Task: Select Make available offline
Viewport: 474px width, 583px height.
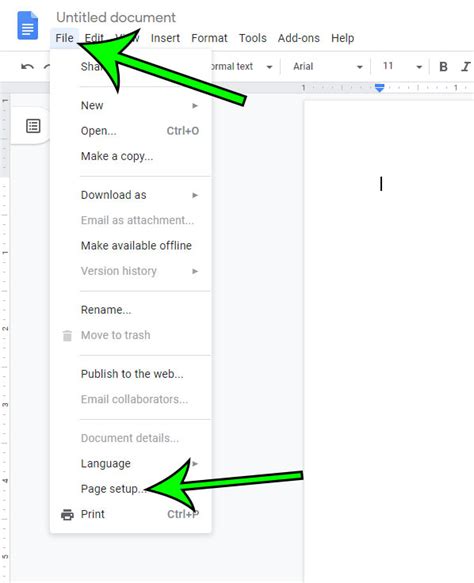Action: coord(131,246)
